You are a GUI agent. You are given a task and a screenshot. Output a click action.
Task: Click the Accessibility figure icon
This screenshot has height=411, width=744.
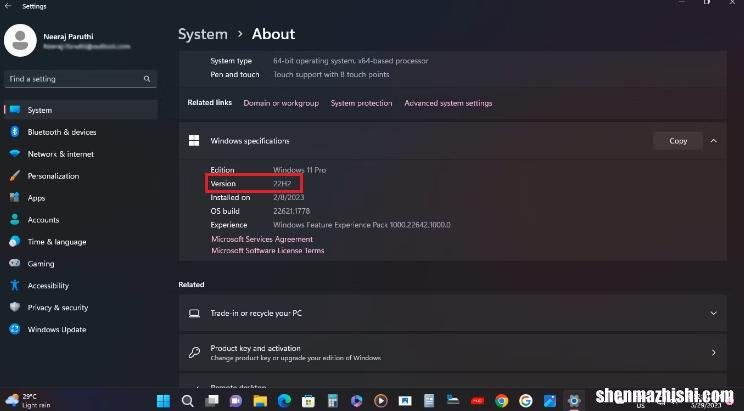click(15, 285)
